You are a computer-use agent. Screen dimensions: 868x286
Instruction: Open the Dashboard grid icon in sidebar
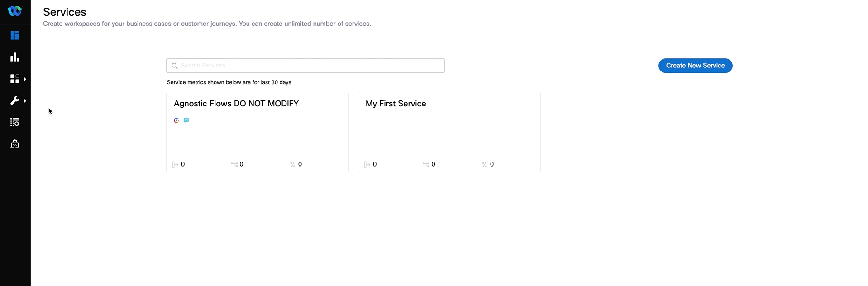[x=15, y=35]
